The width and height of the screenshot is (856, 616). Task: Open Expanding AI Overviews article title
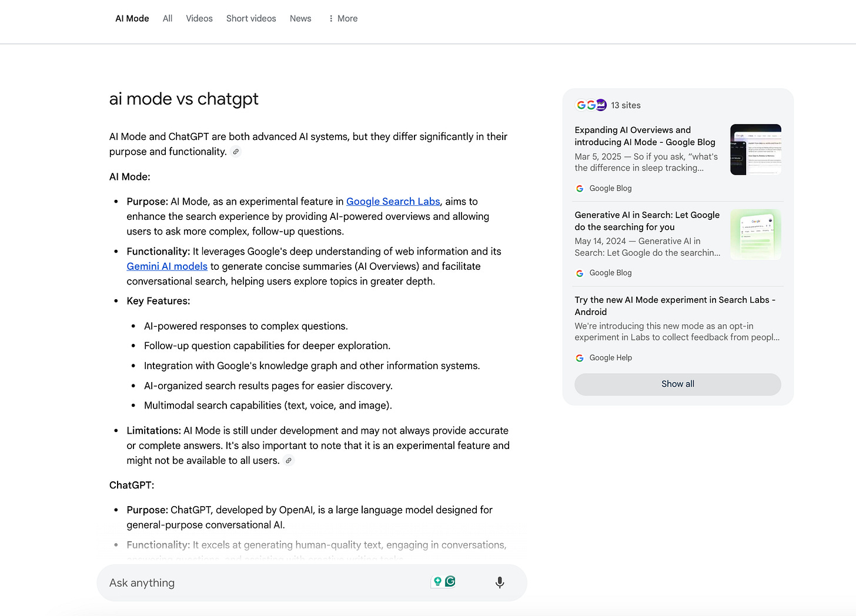pos(645,136)
